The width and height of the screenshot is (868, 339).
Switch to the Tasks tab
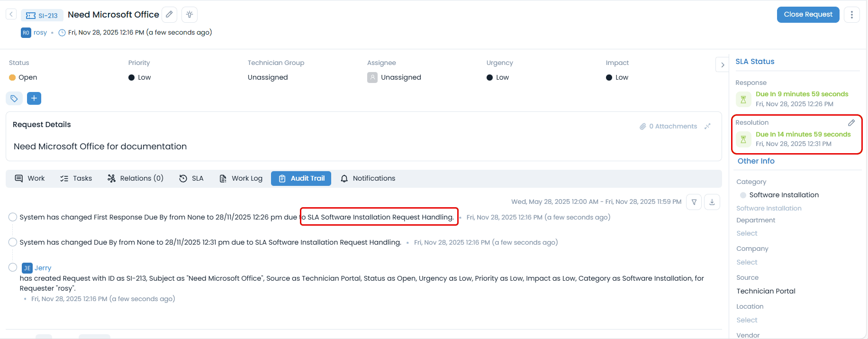tap(76, 178)
